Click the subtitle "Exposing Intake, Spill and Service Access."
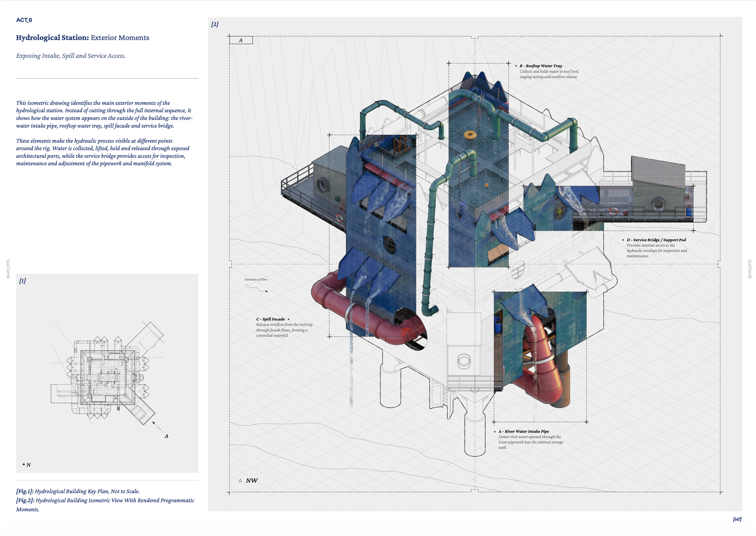This screenshot has height=536, width=756. pyautogui.click(x=71, y=56)
